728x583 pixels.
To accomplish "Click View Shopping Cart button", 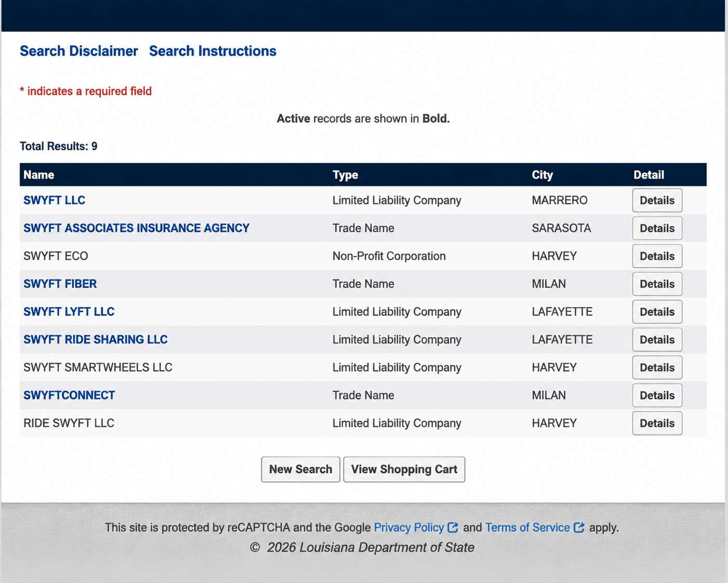I will tap(404, 469).
